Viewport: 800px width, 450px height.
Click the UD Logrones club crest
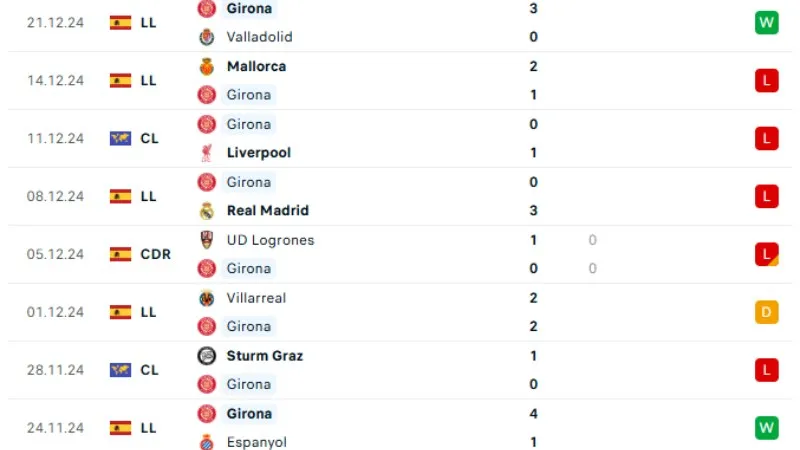click(x=207, y=240)
